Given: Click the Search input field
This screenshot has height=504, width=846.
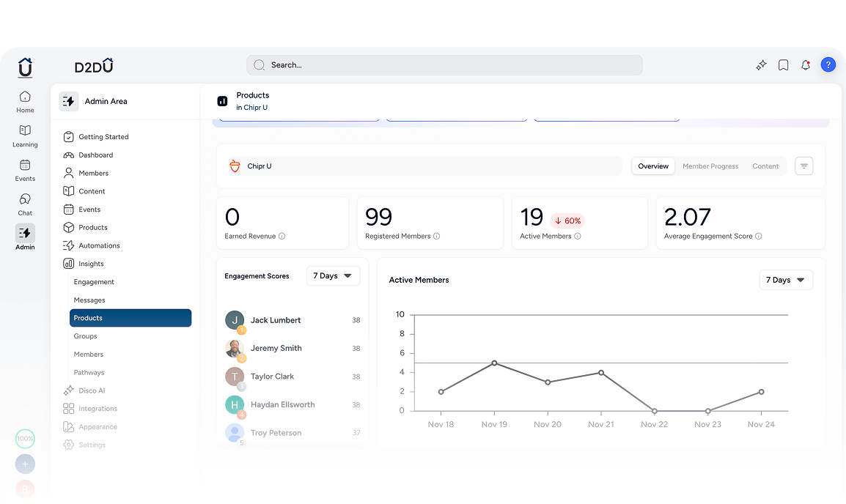Looking at the screenshot, I should 444,65.
